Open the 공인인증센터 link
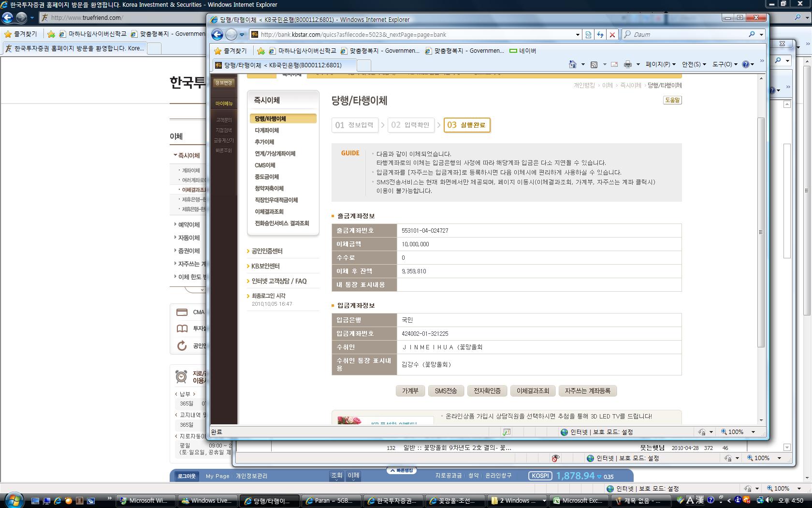 [x=267, y=251]
